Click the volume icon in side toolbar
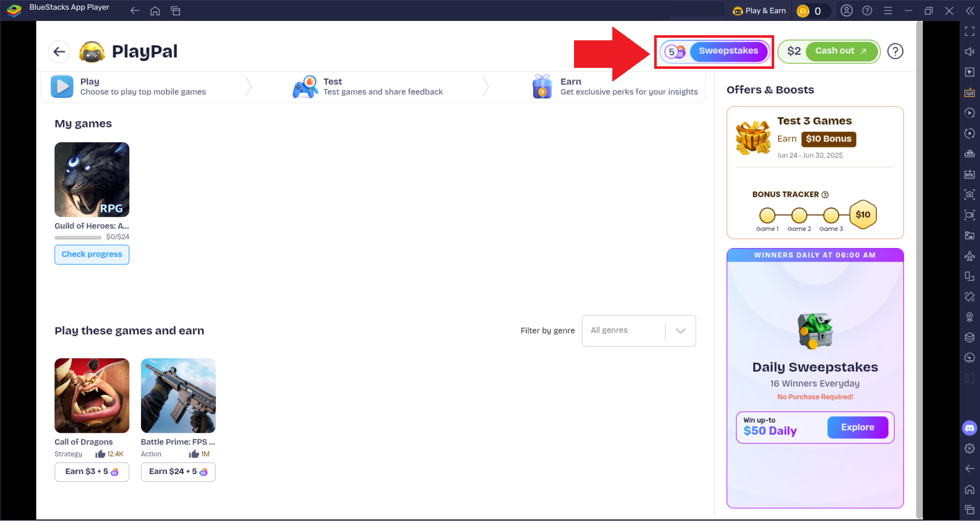 pyautogui.click(x=969, y=52)
